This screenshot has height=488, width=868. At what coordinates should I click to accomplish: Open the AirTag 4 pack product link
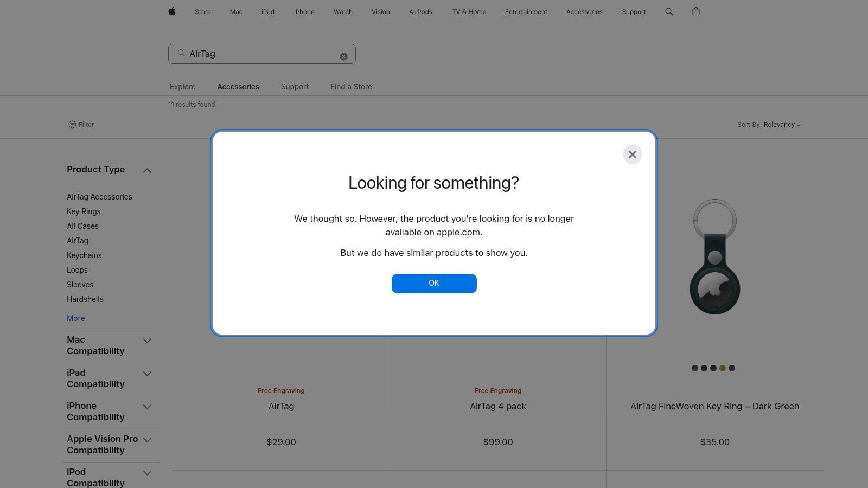(x=498, y=406)
